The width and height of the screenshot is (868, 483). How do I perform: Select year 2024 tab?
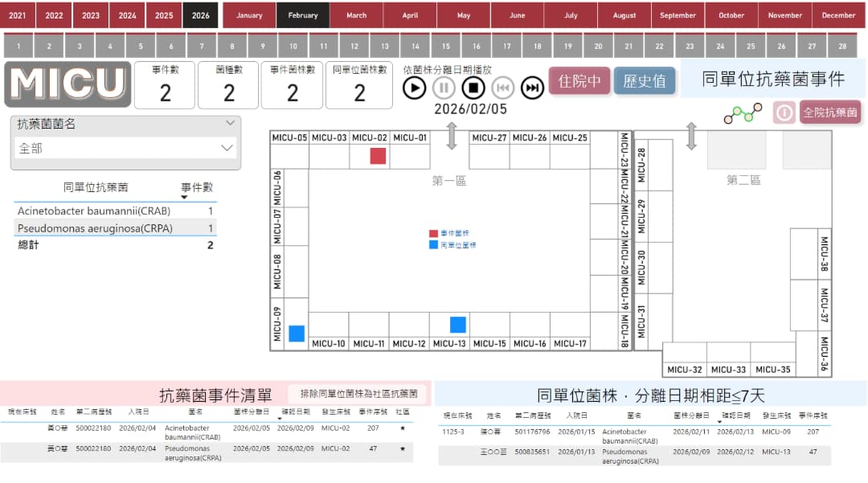pyautogui.click(x=127, y=15)
